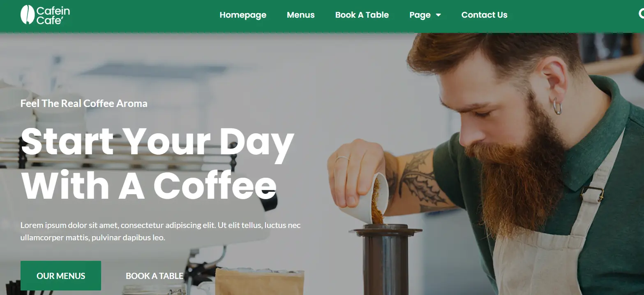
Task: Click the Feel The Real Coffee Aroma tagline
Action: [x=84, y=103]
